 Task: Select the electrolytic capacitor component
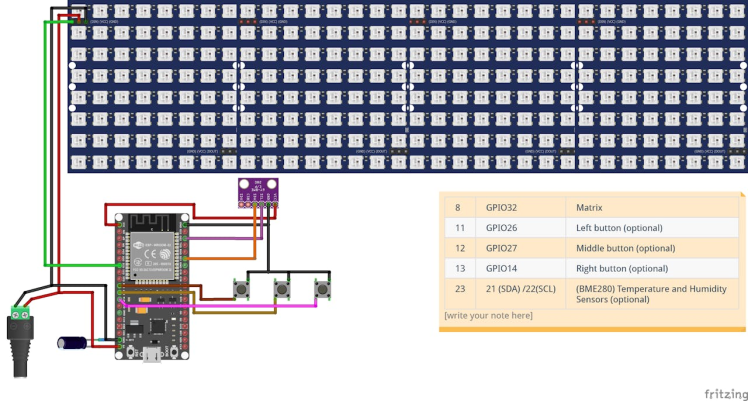[72, 343]
